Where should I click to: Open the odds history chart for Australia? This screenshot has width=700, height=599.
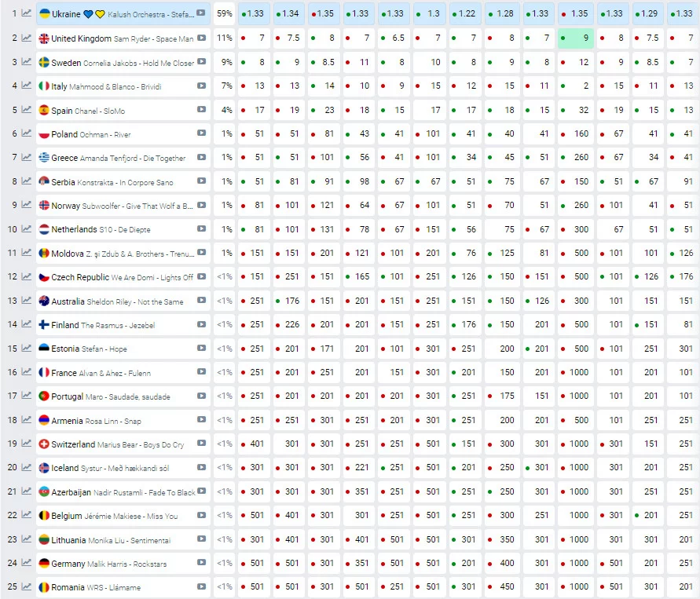point(27,300)
